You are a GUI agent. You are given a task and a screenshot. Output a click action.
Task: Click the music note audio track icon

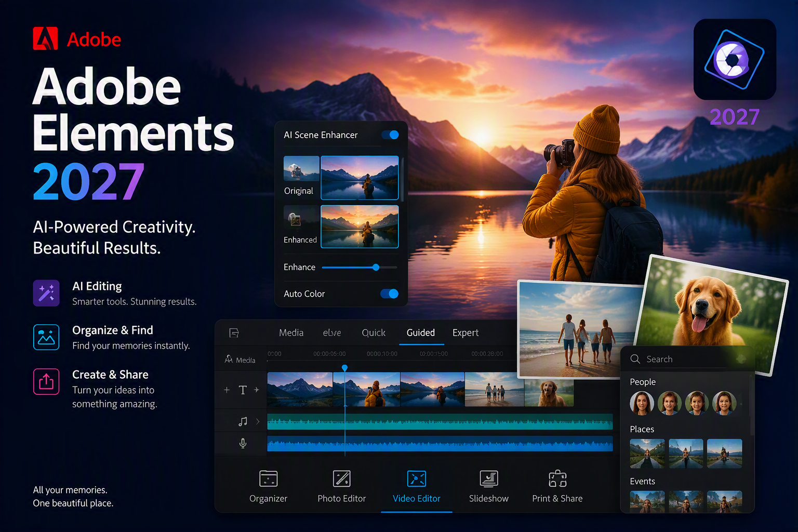243,421
